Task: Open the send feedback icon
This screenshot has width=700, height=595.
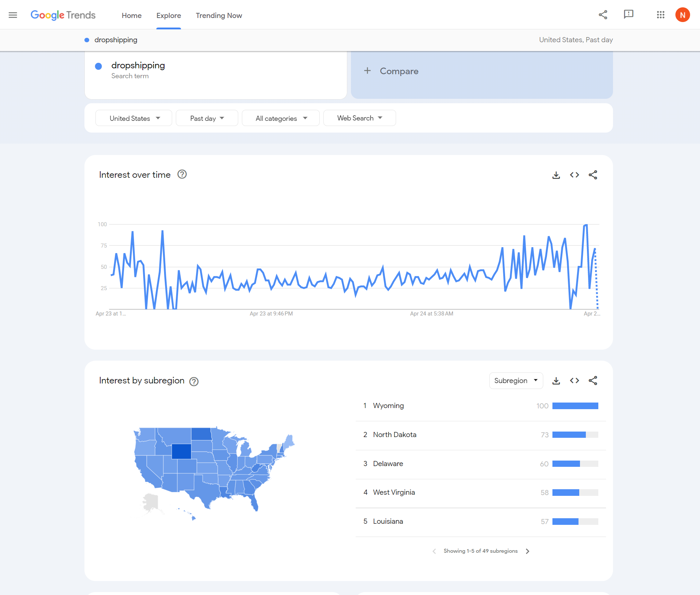Action: [628, 15]
